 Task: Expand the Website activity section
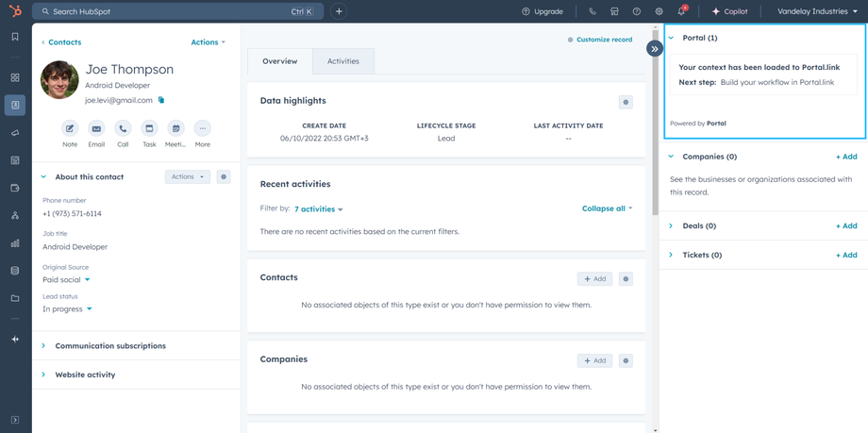[x=85, y=375]
